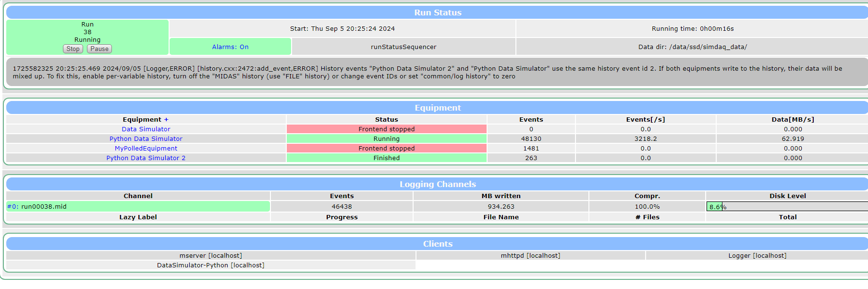Open the Python Data Simulator 2 link
The width and height of the screenshot is (868, 289).
pyautogui.click(x=146, y=158)
